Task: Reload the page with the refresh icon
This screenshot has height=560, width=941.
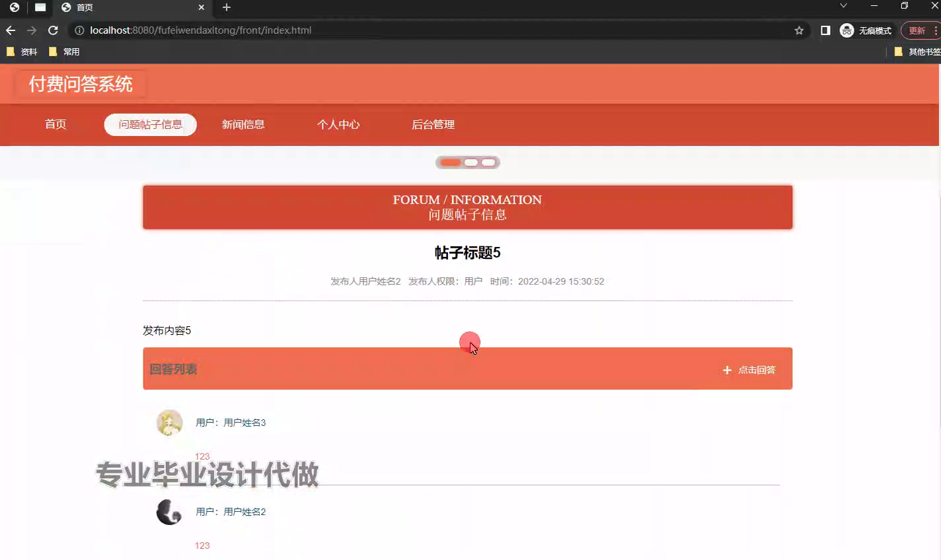Action: point(54,30)
